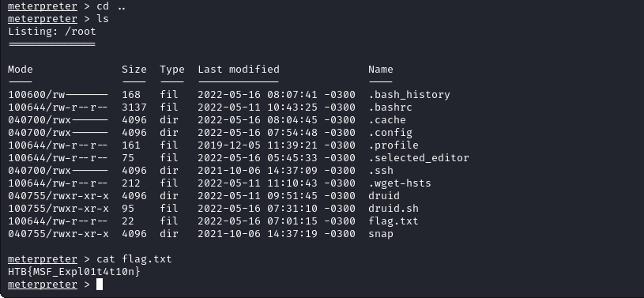Click the Mode column header
Screen dimensions: 644x298
pos(20,70)
